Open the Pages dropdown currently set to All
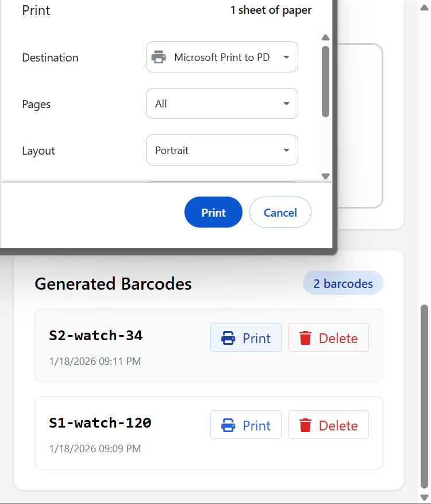 click(x=222, y=103)
